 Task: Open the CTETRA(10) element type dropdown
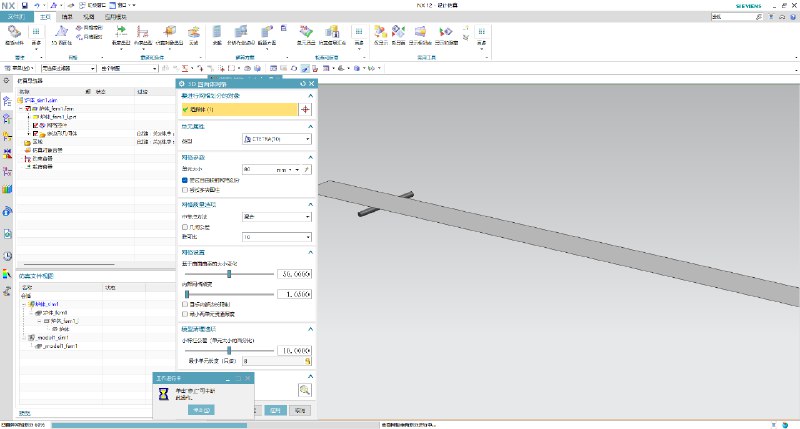pyautogui.click(x=277, y=139)
